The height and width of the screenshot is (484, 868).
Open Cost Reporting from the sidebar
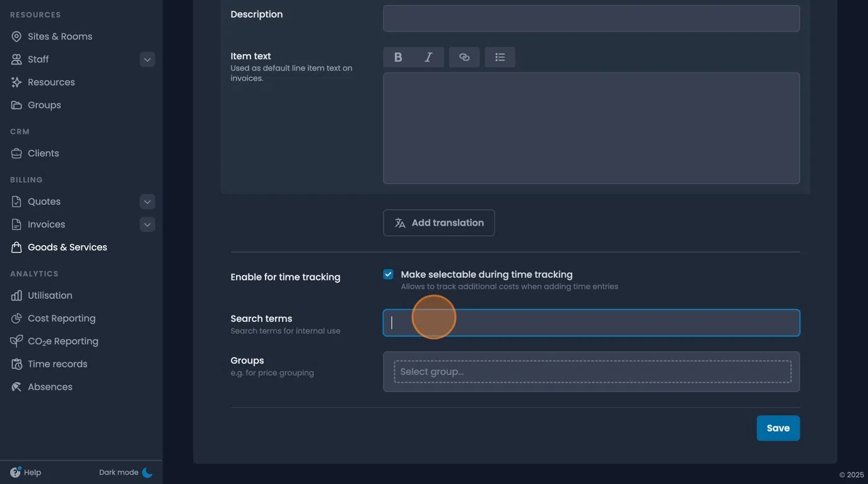point(61,318)
